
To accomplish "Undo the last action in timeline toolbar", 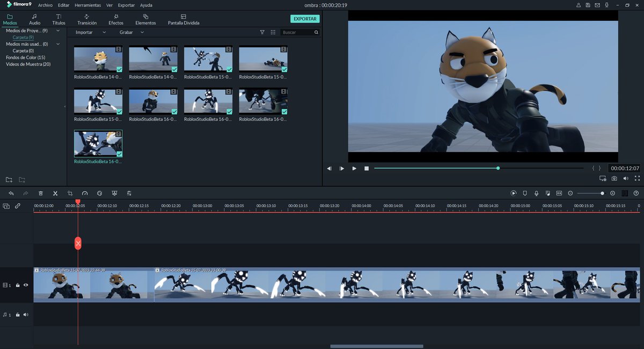I will click(11, 193).
